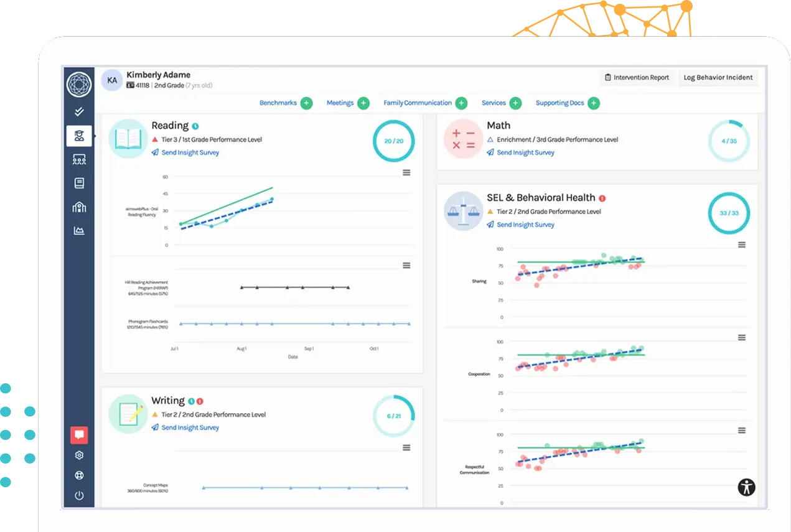Image resolution: width=791 pixels, height=532 pixels.
Task: Click the red chat message icon
Action: (79, 435)
